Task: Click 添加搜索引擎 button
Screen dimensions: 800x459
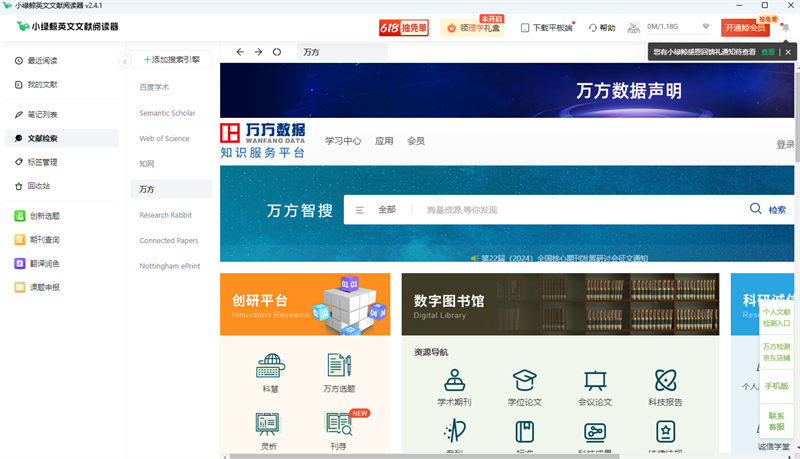Action: [171, 60]
